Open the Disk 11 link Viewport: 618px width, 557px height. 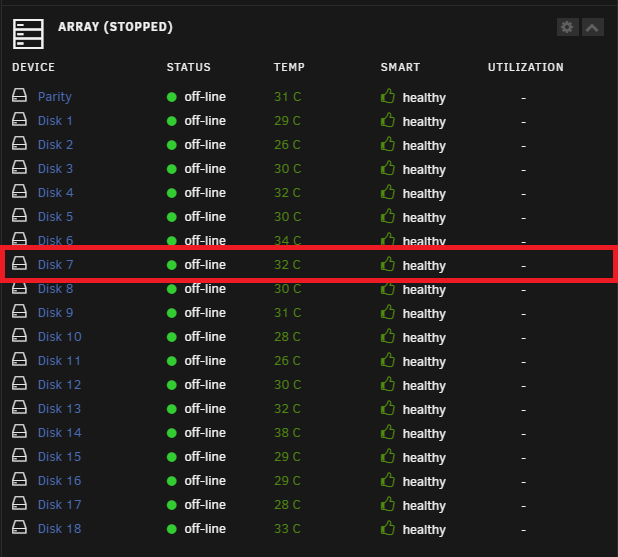pyautogui.click(x=59, y=361)
